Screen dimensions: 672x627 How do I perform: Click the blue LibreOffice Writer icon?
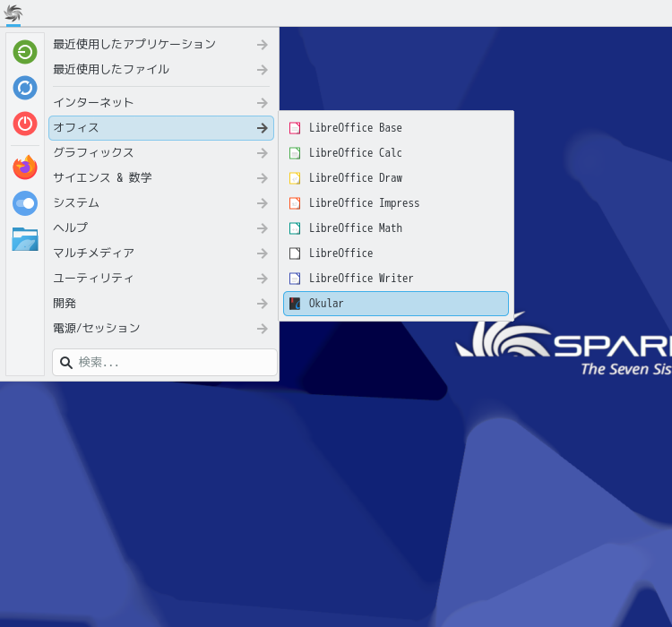295,279
